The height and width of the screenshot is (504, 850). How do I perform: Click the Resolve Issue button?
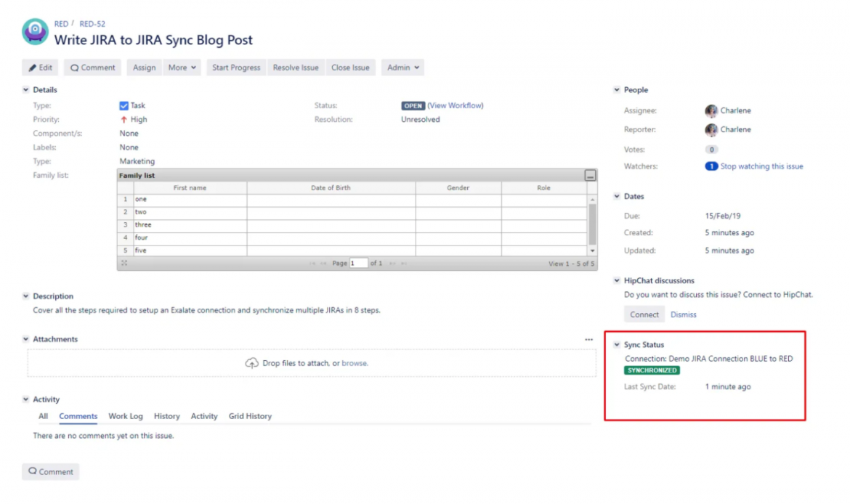pyautogui.click(x=296, y=68)
